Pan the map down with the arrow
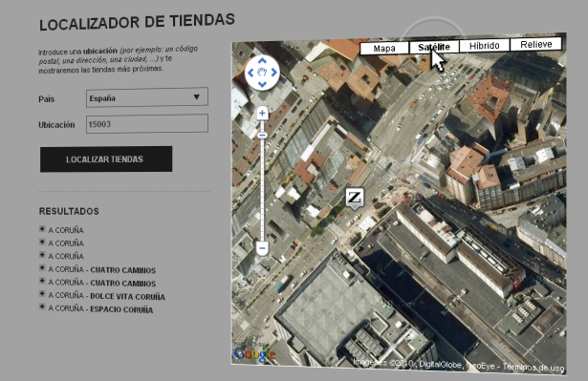The height and width of the screenshot is (381, 588). [x=263, y=85]
